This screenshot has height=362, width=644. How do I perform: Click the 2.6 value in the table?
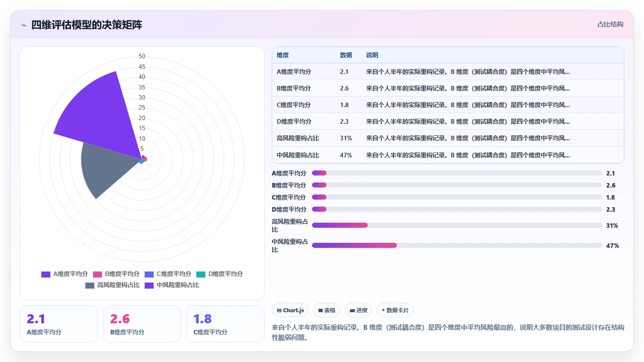344,88
